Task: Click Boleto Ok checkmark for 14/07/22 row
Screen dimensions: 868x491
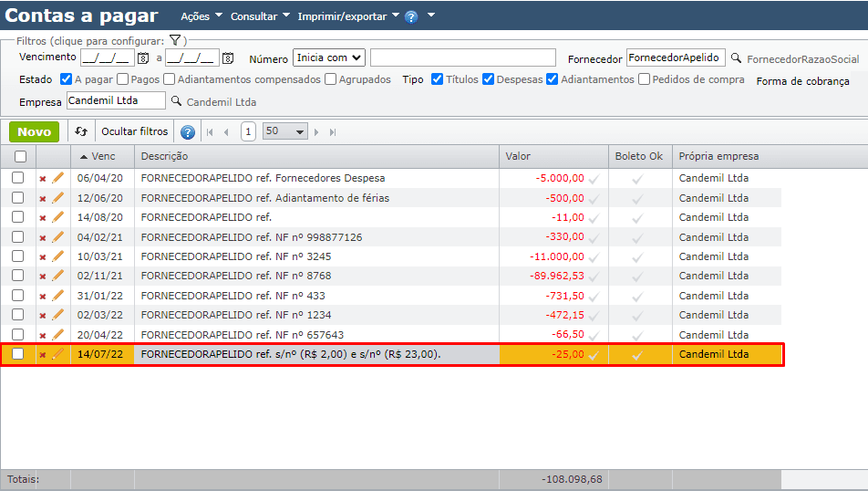Action: tap(637, 355)
